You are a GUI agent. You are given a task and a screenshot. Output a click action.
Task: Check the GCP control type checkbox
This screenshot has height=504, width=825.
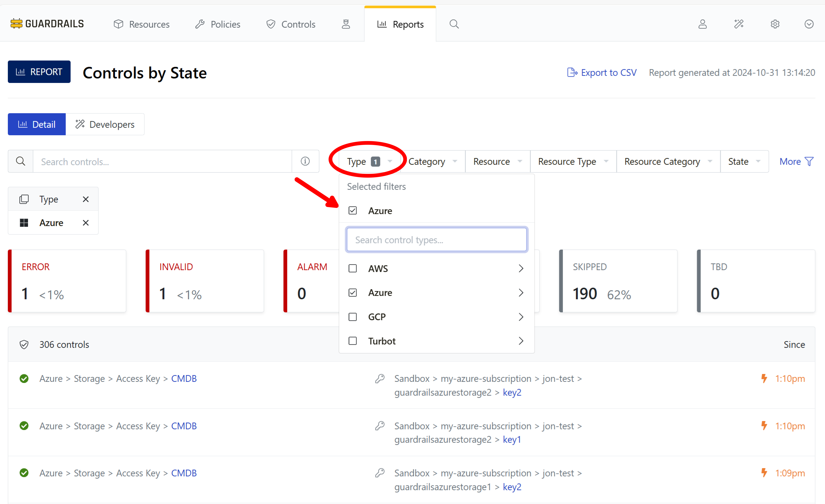click(x=353, y=317)
